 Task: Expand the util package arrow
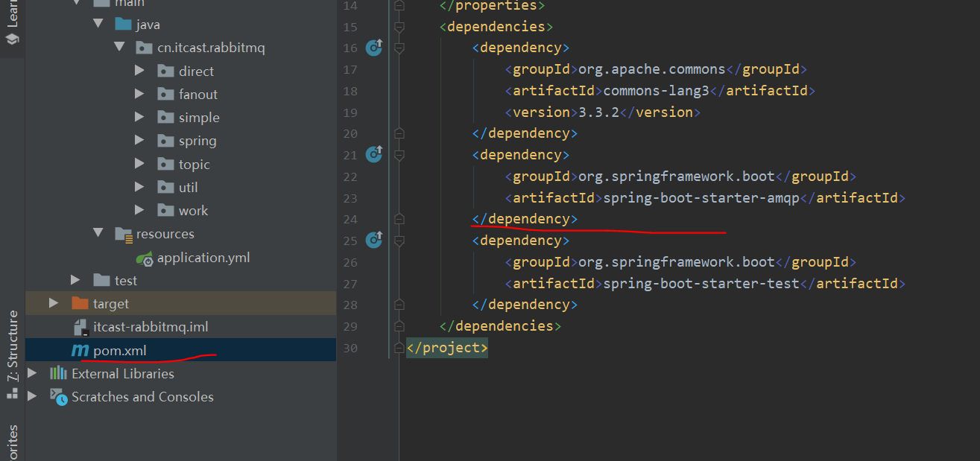139,187
